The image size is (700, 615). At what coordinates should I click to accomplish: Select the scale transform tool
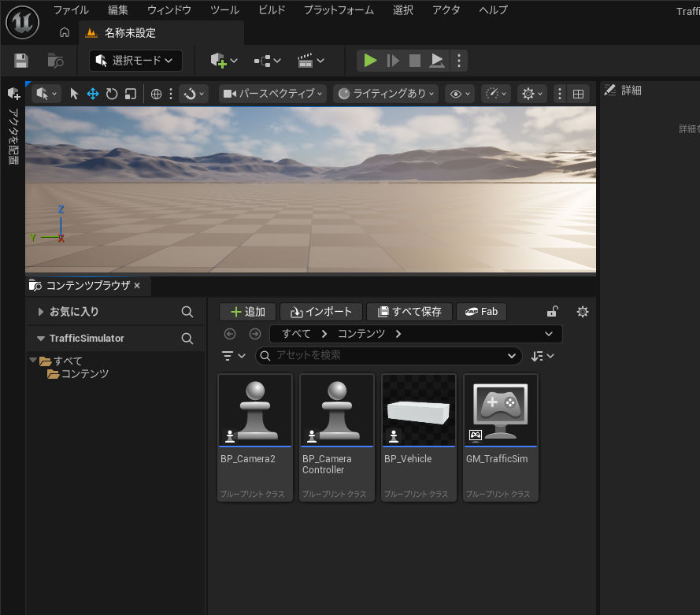pos(131,94)
